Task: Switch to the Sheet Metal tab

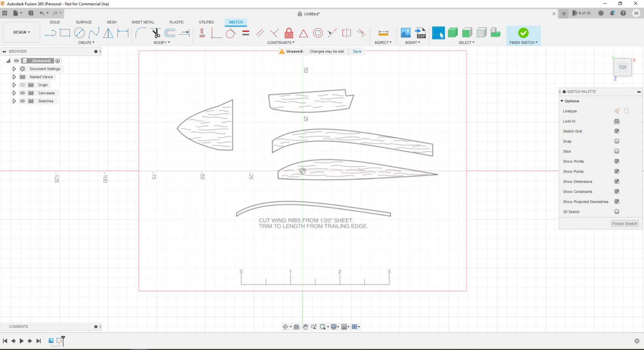Action: [143, 22]
